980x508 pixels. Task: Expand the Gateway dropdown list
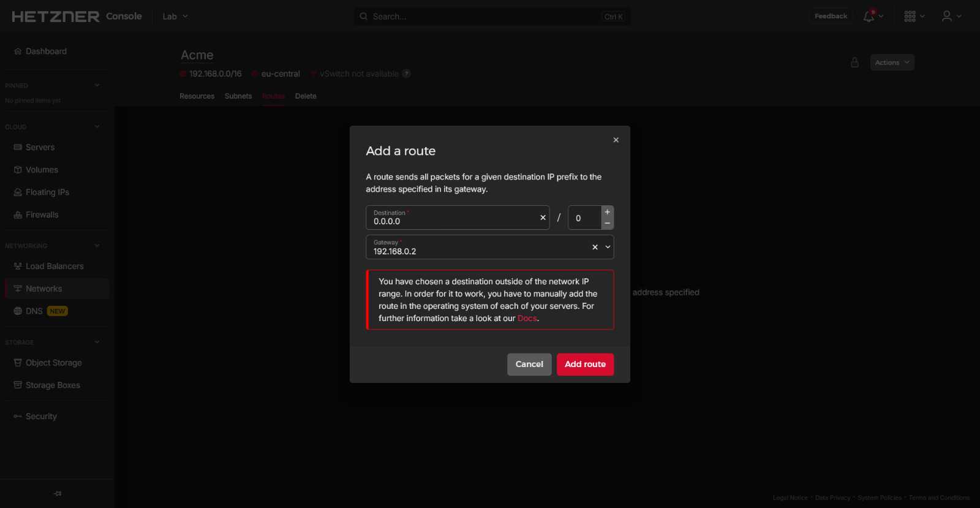(x=608, y=247)
